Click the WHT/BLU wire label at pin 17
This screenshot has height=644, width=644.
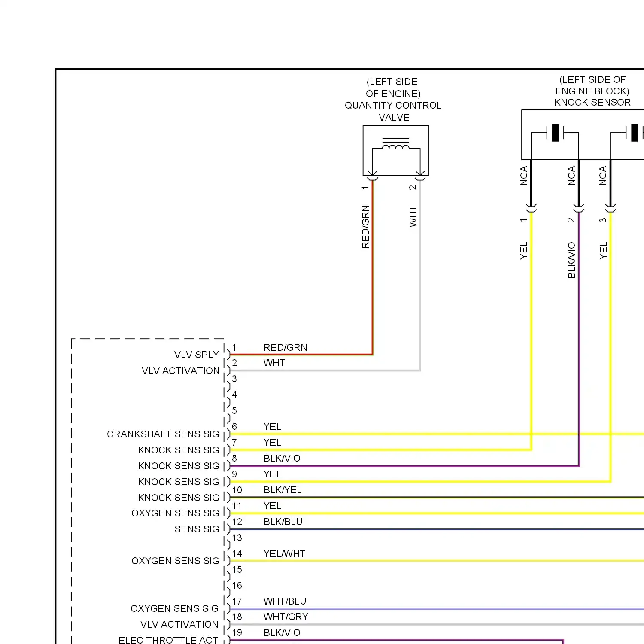coord(285,601)
